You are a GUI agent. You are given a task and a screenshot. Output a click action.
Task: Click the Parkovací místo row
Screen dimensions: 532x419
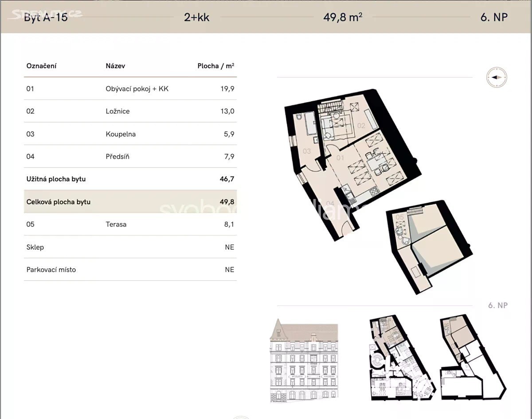click(130, 270)
